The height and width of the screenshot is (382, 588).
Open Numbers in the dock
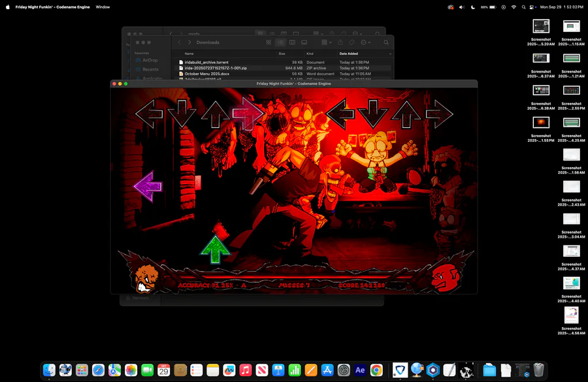tap(295, 370)
